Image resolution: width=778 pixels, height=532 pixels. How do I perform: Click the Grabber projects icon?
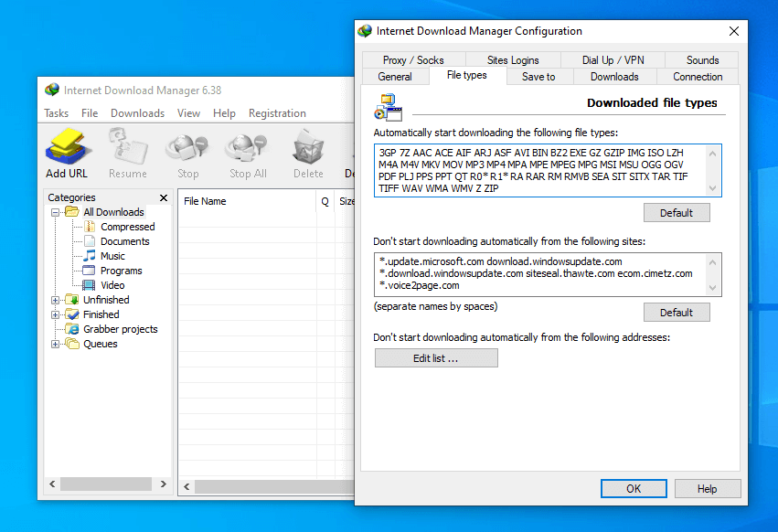click(x=72, y=329)
